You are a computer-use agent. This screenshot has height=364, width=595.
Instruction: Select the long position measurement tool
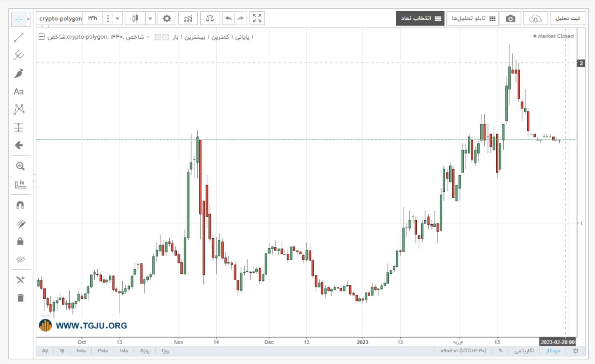point(19,127)
